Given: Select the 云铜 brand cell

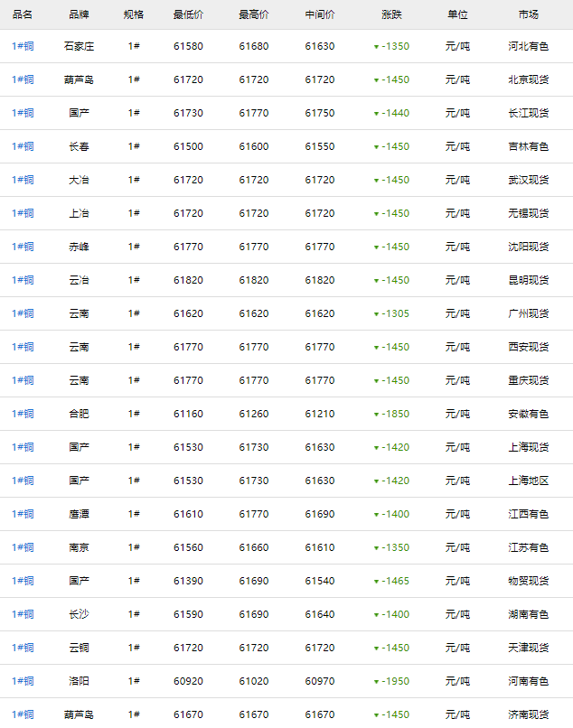Looking at the screenshot, I should [x=80, y=648].
